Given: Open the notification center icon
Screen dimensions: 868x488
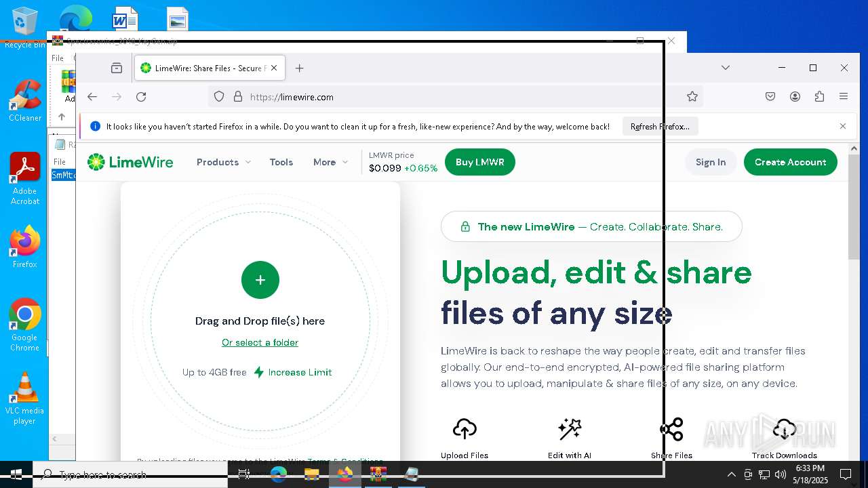Looking at the screenshot, I should [846, 474].
